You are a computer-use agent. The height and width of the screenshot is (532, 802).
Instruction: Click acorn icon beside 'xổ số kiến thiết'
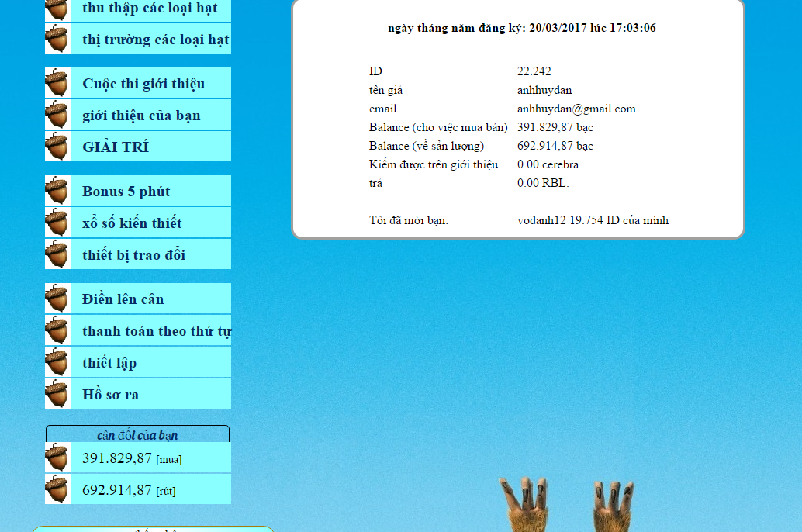coord(57,223)
